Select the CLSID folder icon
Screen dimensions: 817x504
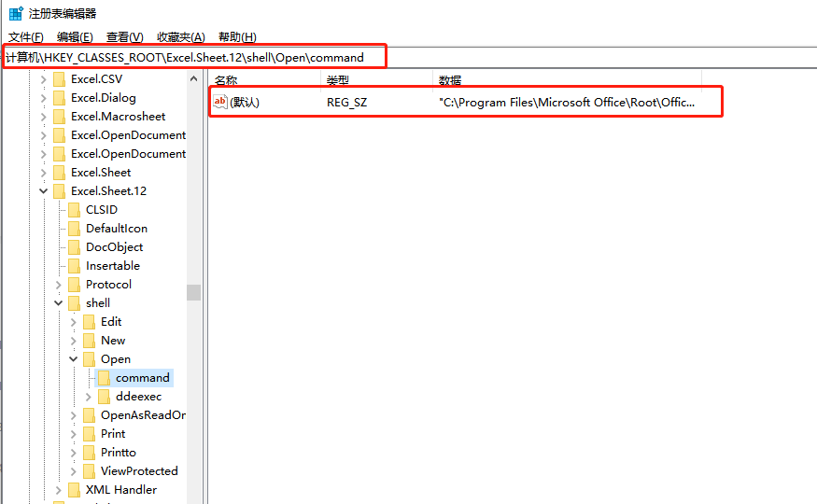[x=75, y=210]
